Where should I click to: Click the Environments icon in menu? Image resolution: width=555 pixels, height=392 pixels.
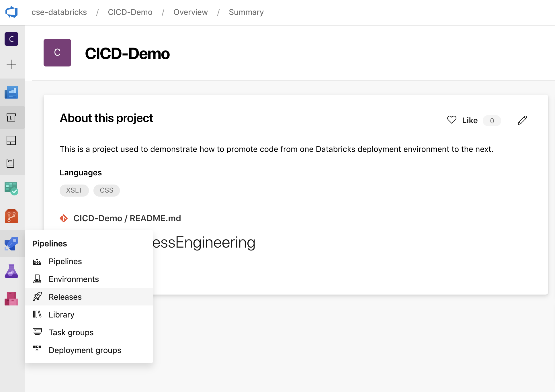click(x=37, y=279)
